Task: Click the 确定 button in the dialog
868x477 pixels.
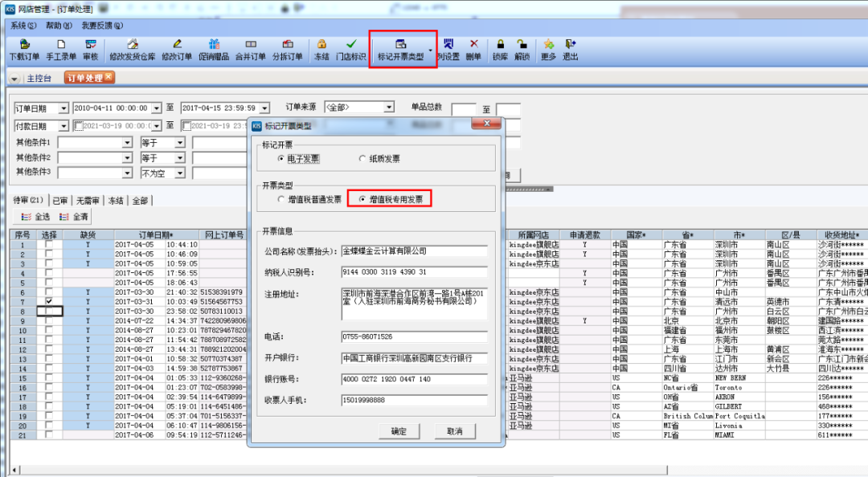Action: [x=399, y=431]
